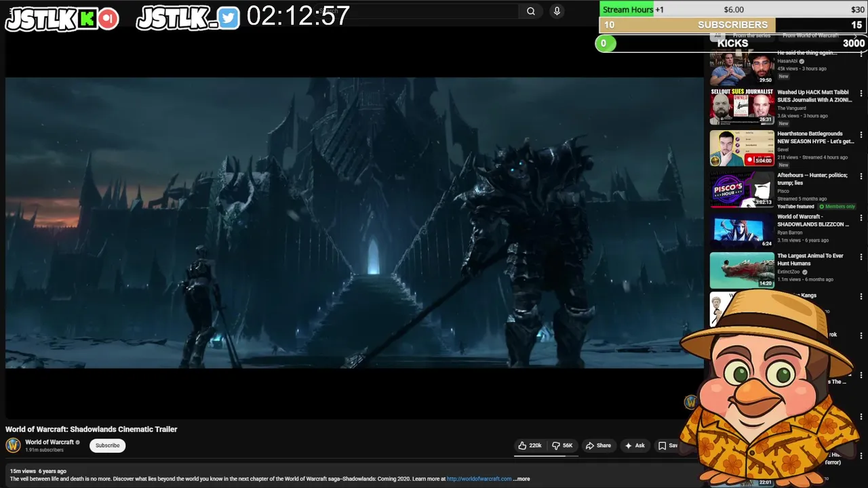Open three-dot menu for the Matt Taibbi video
Image resolution: width=868 pixels, height=488 pixels.
point(861,94)
